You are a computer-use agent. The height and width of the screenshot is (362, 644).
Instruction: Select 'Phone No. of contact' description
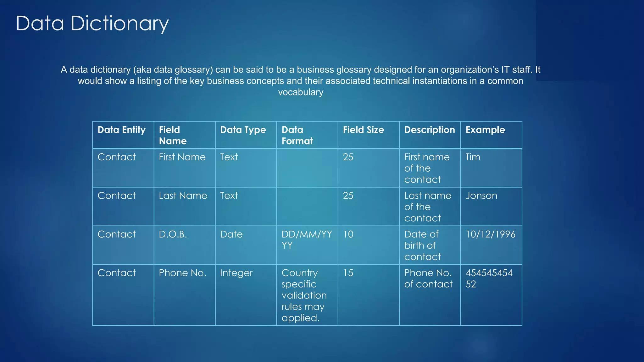click(430, 295)
